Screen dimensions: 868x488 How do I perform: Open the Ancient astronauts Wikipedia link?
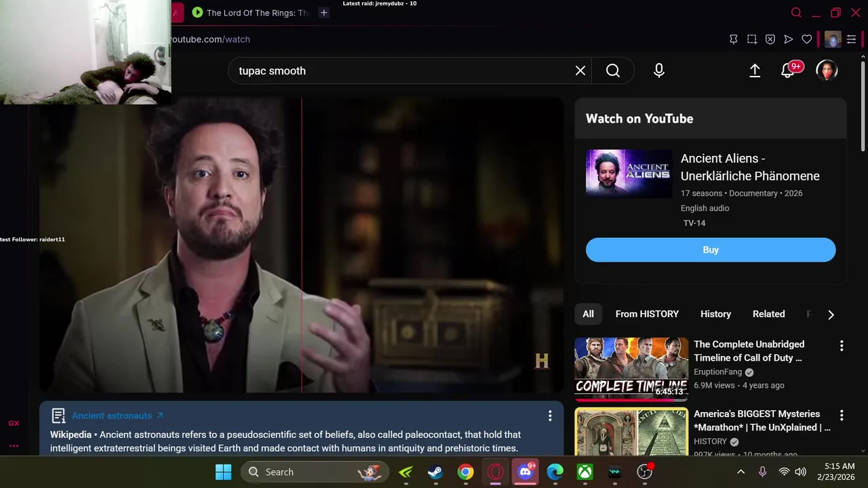point(117,415)
